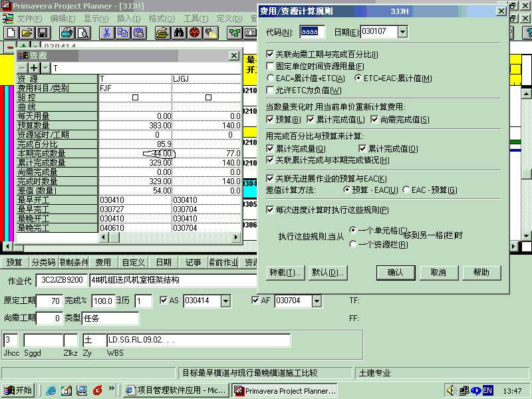The image size is (532, 399).
Task: Click the 转载(T)... button
Action: point(285,273)
